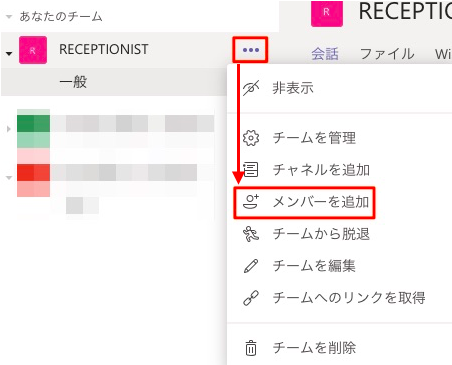Switch to the 会話 tab
The image size is (452, 365).
[325, 54]
